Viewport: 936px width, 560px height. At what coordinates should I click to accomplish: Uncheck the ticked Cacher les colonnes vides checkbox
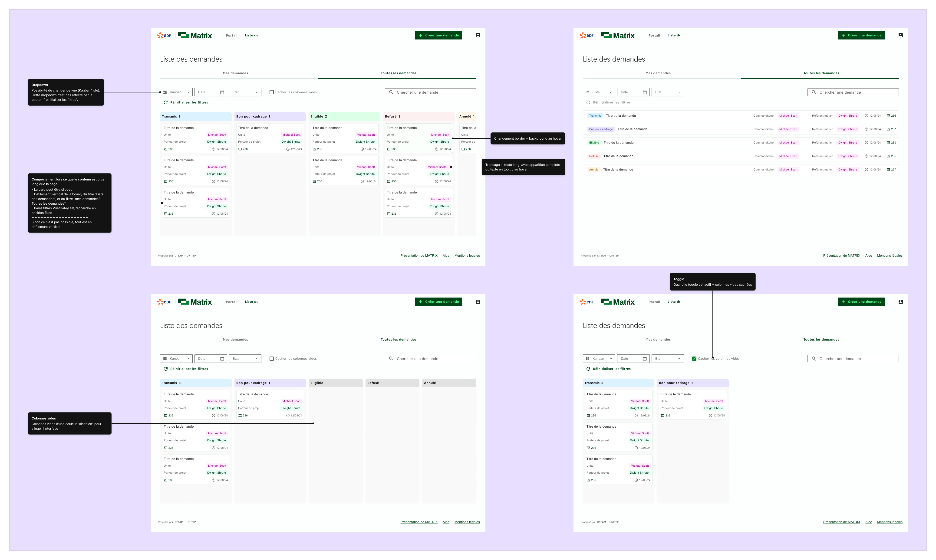694,358
